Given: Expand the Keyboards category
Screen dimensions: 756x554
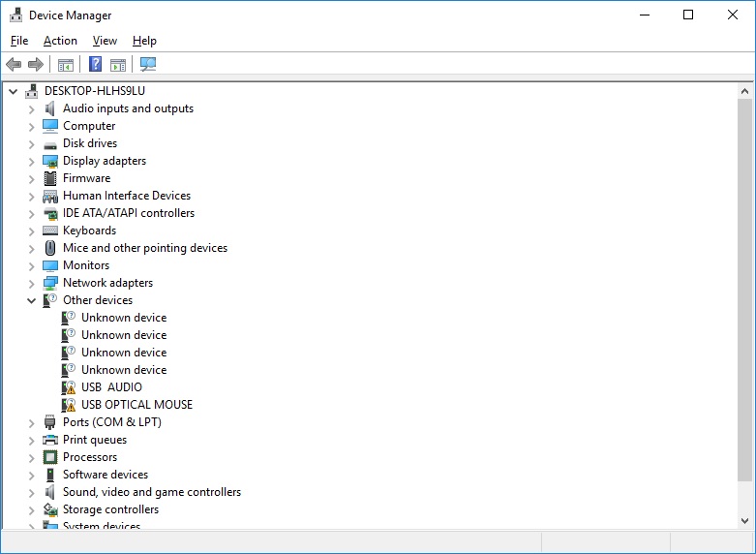Looking at the screenshot, I should tap(31, 231).
